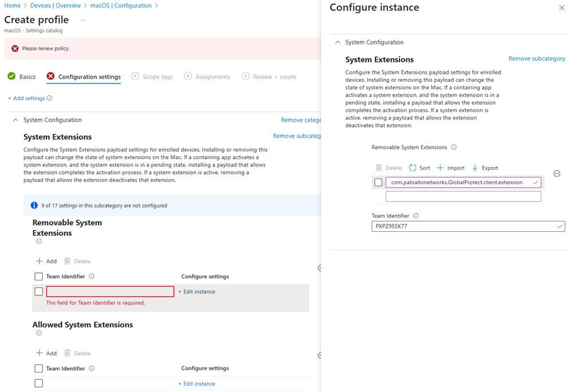Click Edit instance under Removable System Extensions
The image size is (572, 392).
pos(197,292)
